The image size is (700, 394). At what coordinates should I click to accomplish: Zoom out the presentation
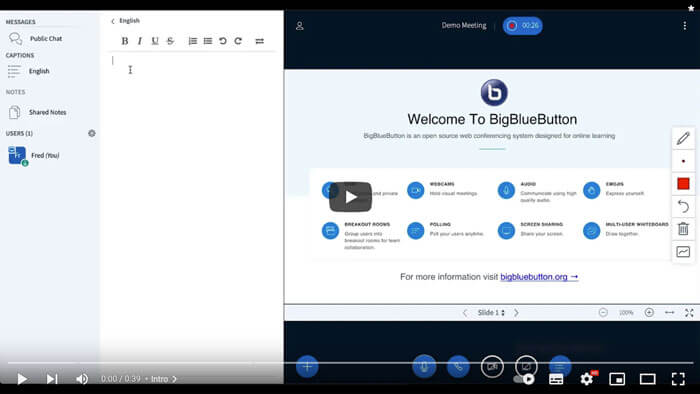603,313
